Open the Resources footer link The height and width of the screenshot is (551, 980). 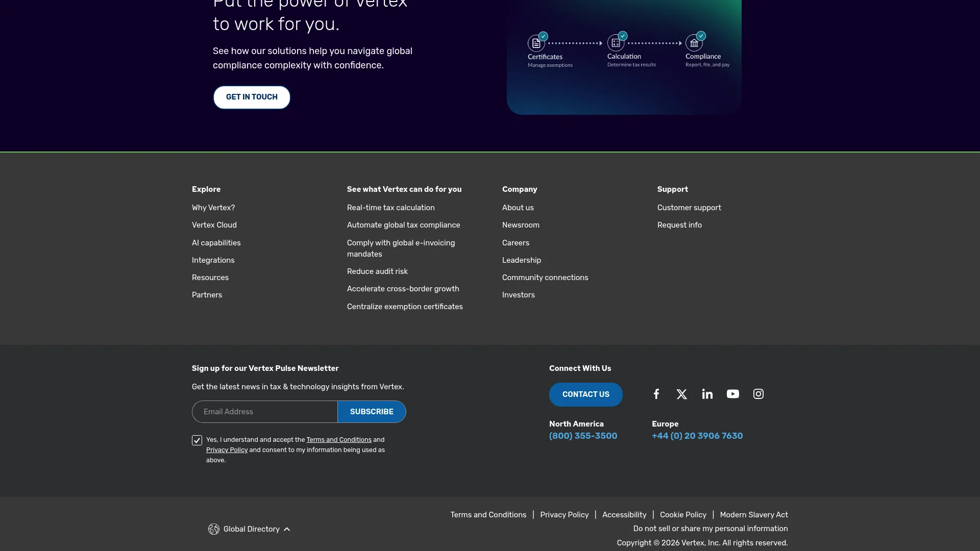(210, 278)
